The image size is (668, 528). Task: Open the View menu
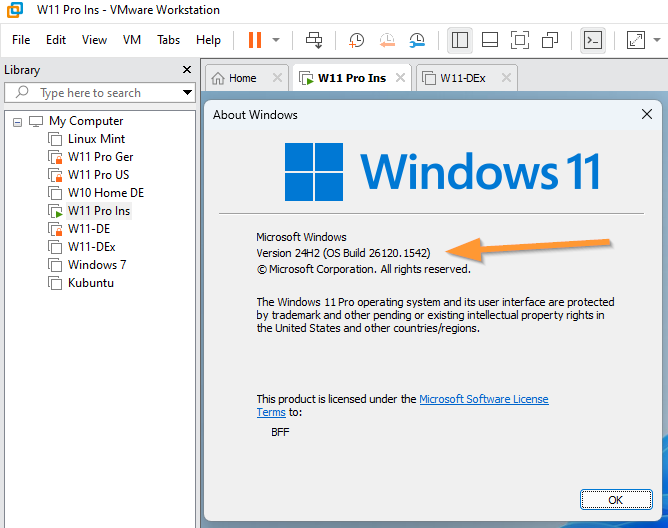pyautogui.click(x=94, y=40)
